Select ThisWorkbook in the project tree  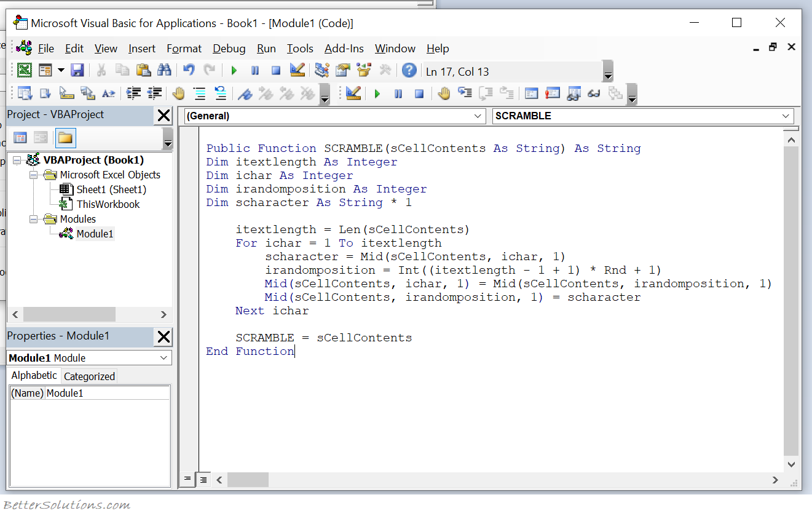click(x=108, y=204)
